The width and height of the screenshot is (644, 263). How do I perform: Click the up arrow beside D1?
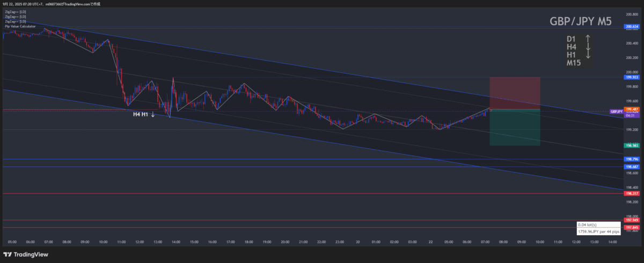[588, 39]
